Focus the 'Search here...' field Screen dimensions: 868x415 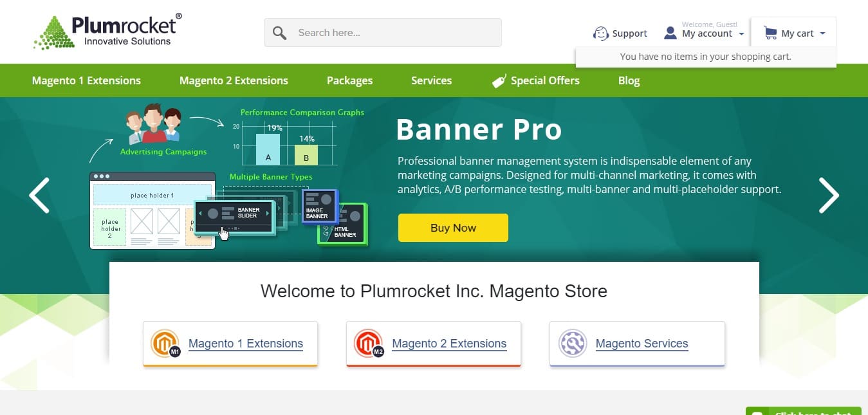(383, 32)
